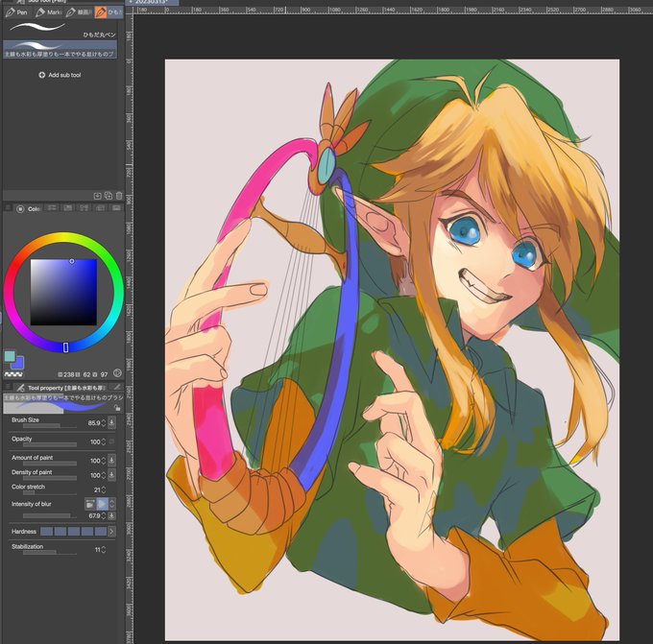Select the document tab at top
653x644 pixels.
[x=152, y=2]
